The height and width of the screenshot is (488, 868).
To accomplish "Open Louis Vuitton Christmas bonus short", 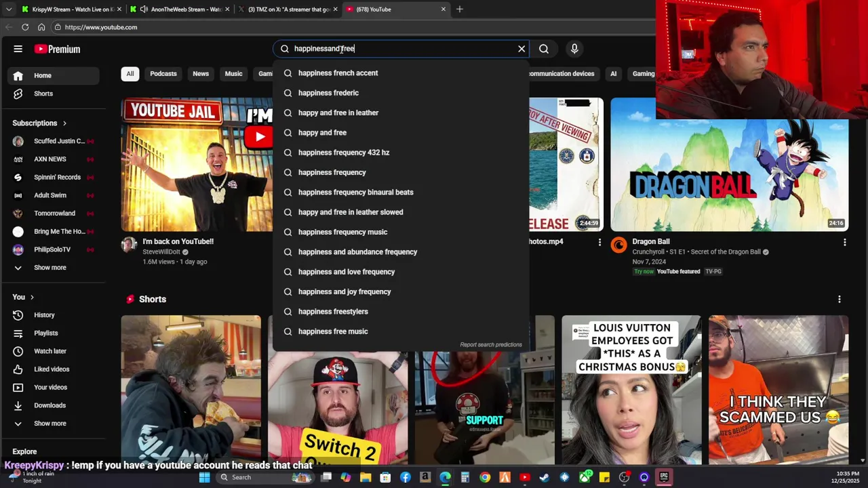I will tap(631, 390).
